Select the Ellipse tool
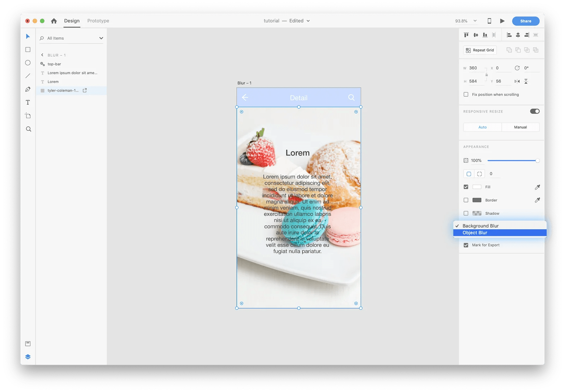The image size is (565, 392). (28, 63)
